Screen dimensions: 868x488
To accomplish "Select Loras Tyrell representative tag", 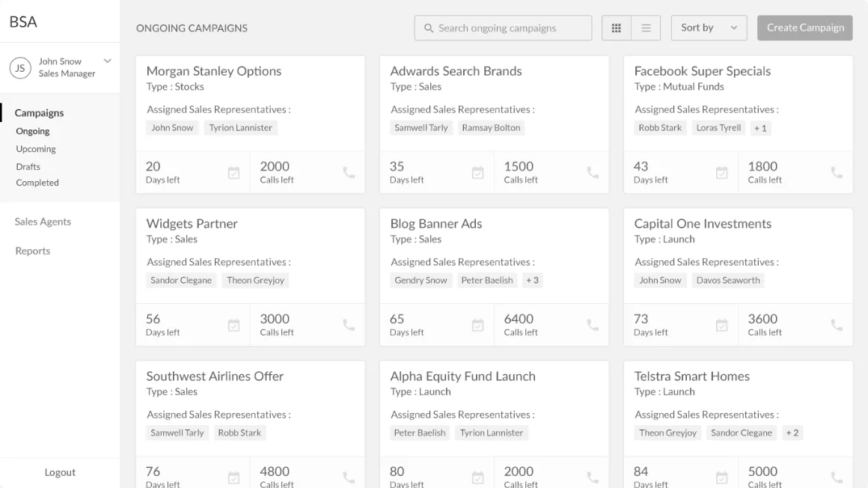I will (x=718, y=128).
